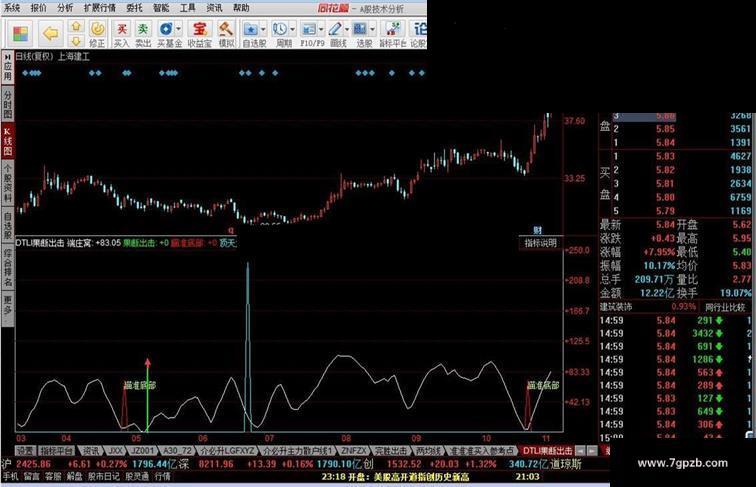This screenshot has height=487, width=756.
Task: Go back with the yellow arrow
Action: [51, 33]
